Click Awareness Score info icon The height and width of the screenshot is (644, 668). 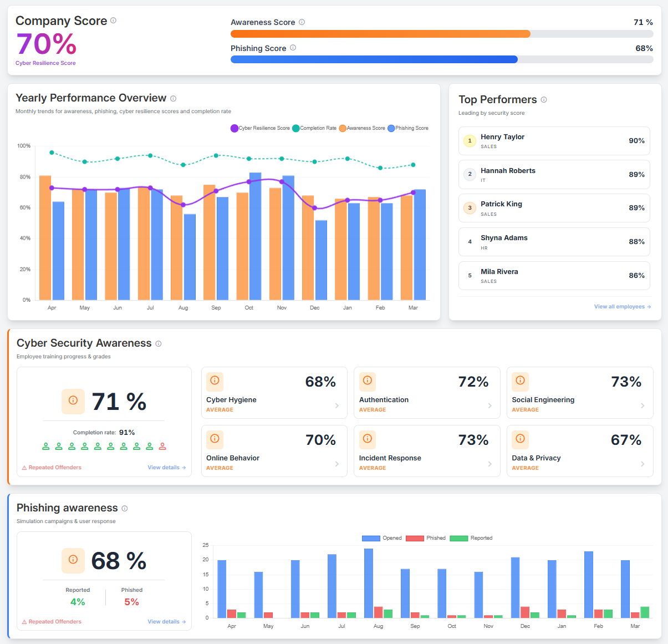[x=302, y=22]
